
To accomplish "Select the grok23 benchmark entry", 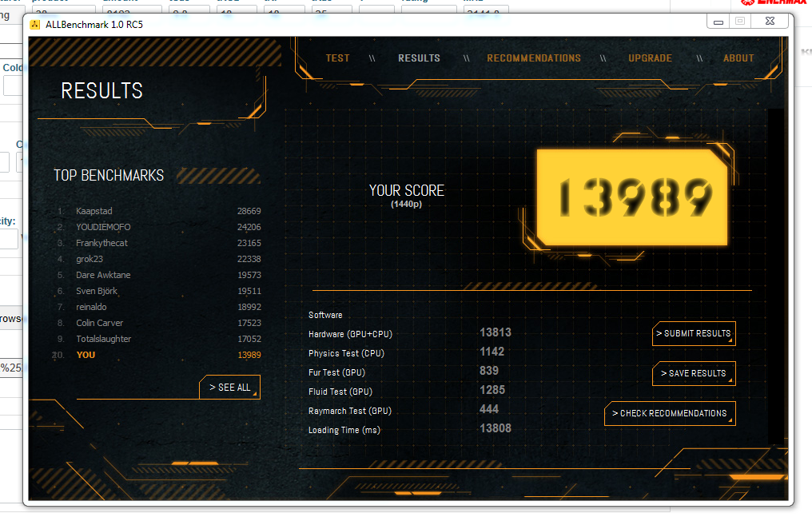I will tap(159, 260).
